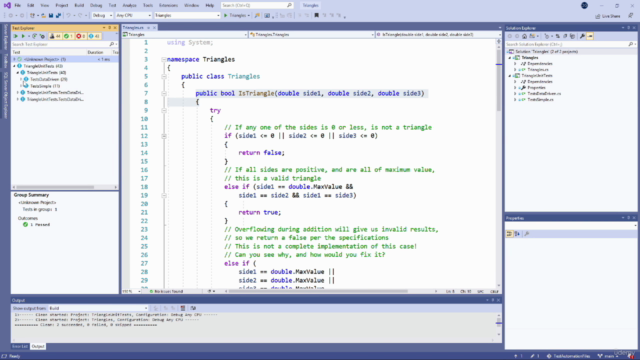Collapse the IsTriangle method outlining region
Screen dimensions: 640x360
coord(164,93)
